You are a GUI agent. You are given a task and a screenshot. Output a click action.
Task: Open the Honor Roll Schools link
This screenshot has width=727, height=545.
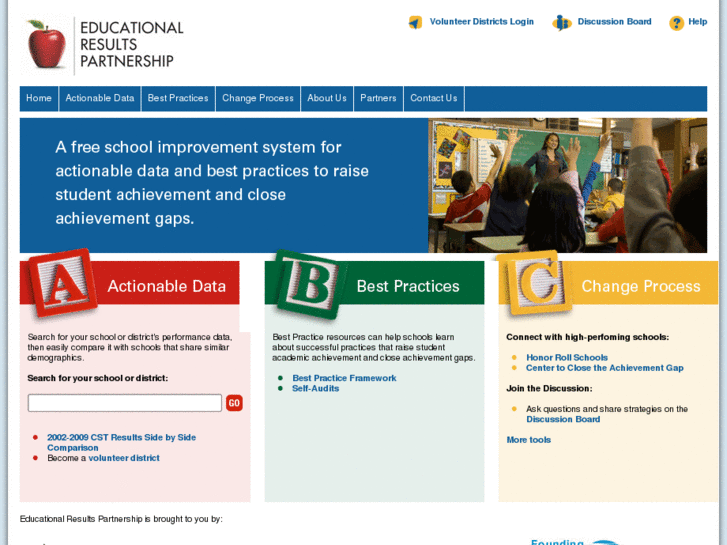(567, 358)
